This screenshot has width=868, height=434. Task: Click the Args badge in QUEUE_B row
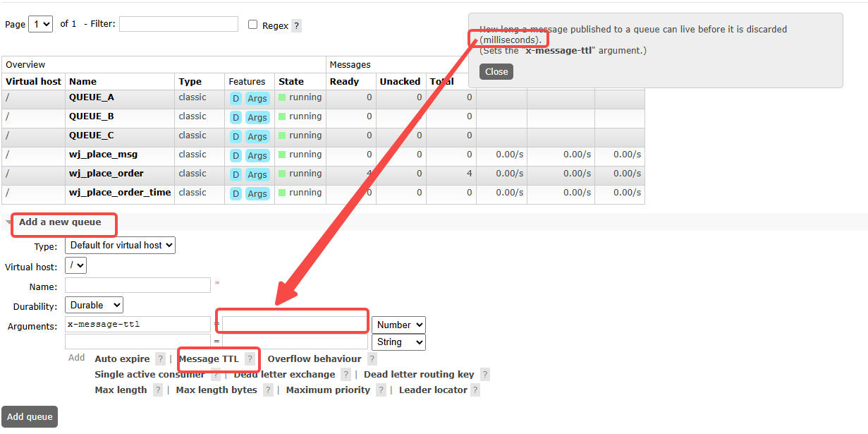257,118
